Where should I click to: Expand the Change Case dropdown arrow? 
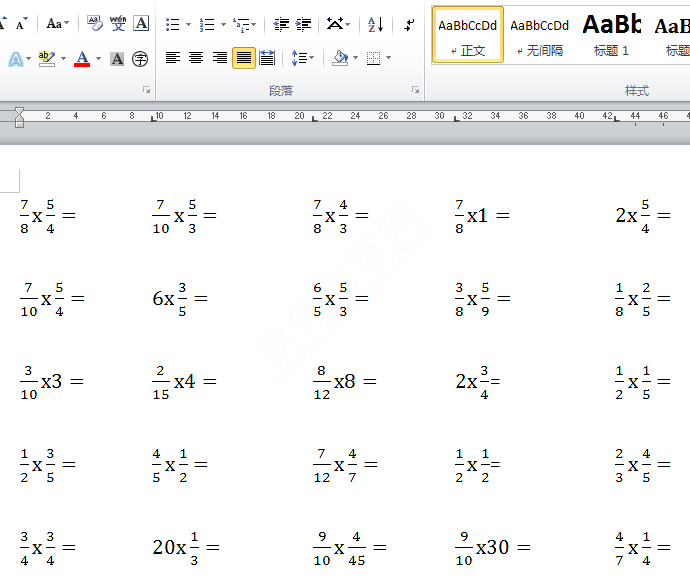point(67,23)
